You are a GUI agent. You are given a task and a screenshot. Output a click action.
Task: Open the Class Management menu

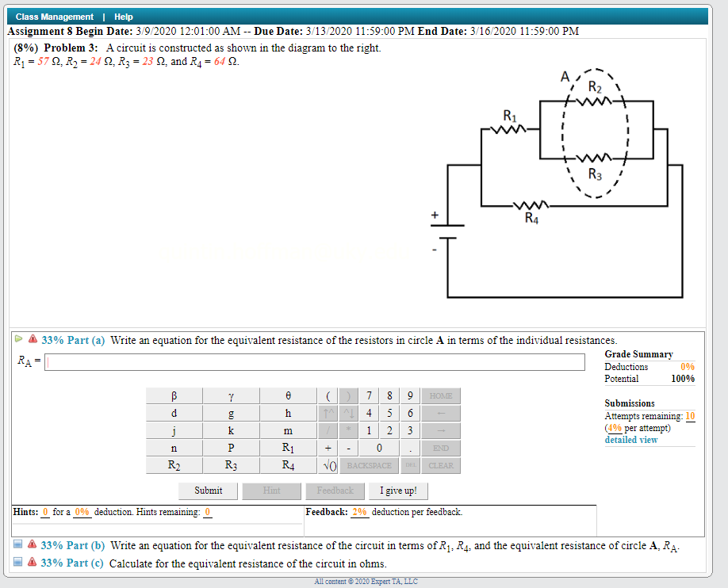pos(56,16)
